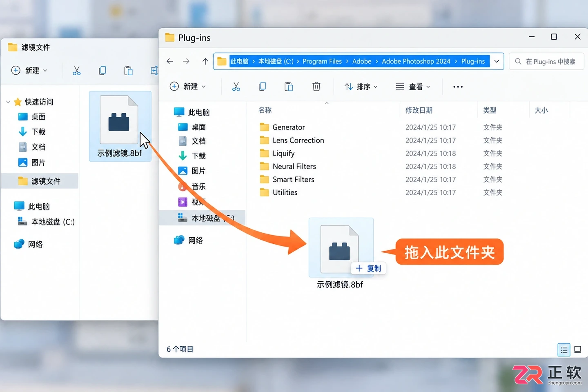
Task: Go up one folder level with the Up arrow
Action: [x=205, y=61]
